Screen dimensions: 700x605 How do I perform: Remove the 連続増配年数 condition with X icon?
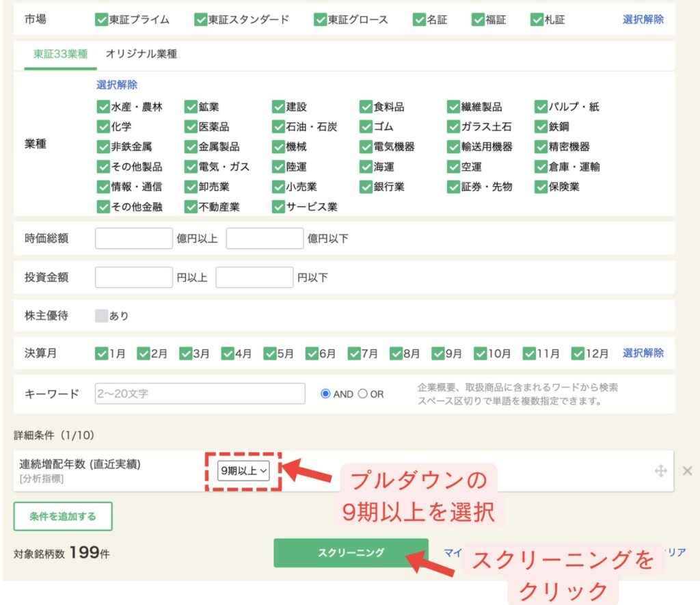tap(687, 470)
